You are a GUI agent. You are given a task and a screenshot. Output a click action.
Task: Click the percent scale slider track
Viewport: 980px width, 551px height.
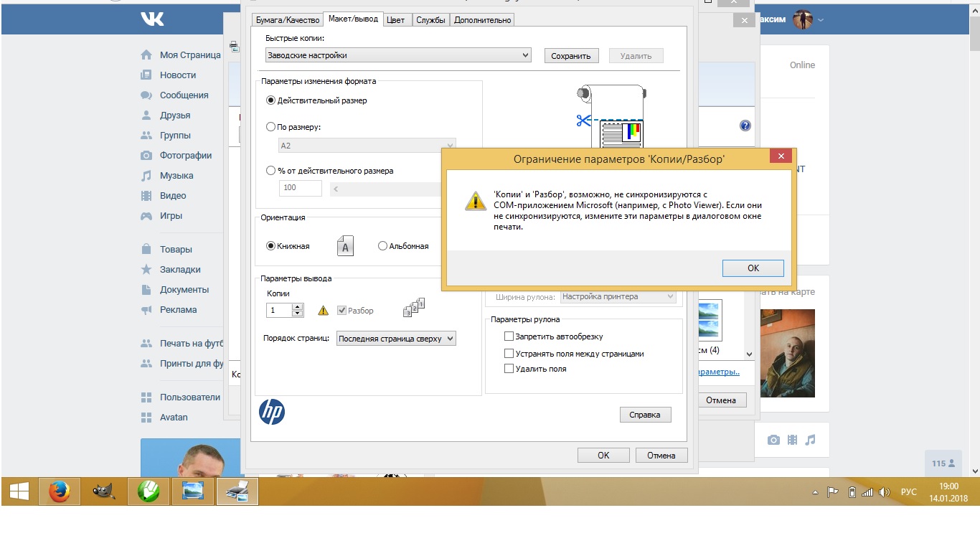pyautogui.click(x=386, y=189)
